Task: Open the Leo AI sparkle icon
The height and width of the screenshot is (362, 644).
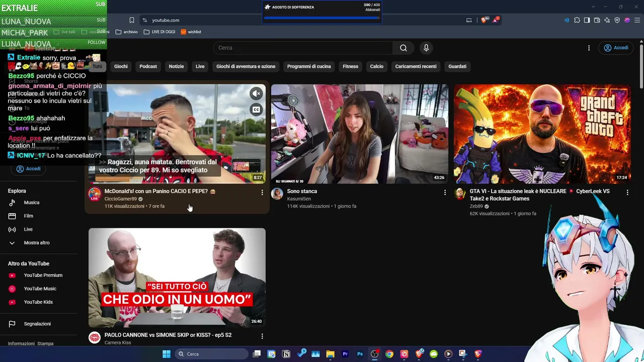Action: click(x=607, y=20)
